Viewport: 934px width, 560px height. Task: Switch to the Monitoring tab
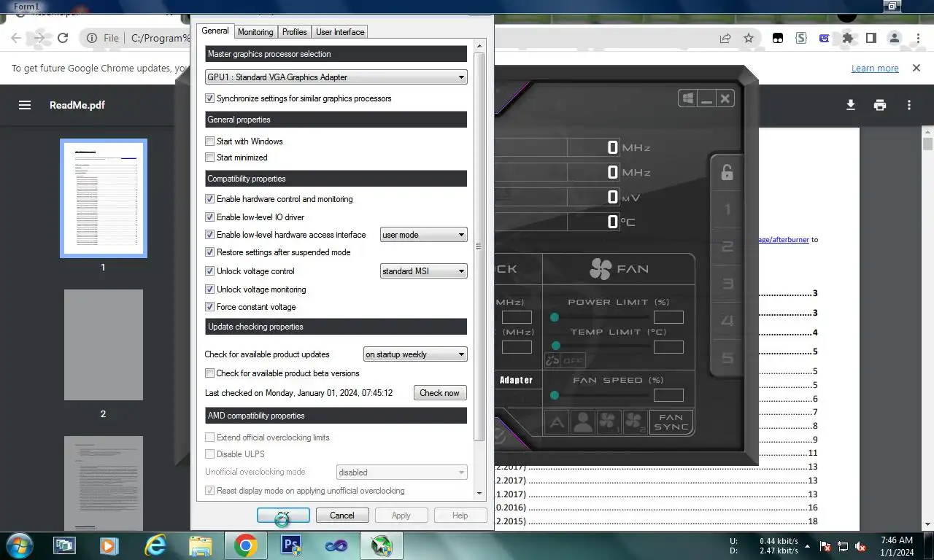(x=255, y=32)
